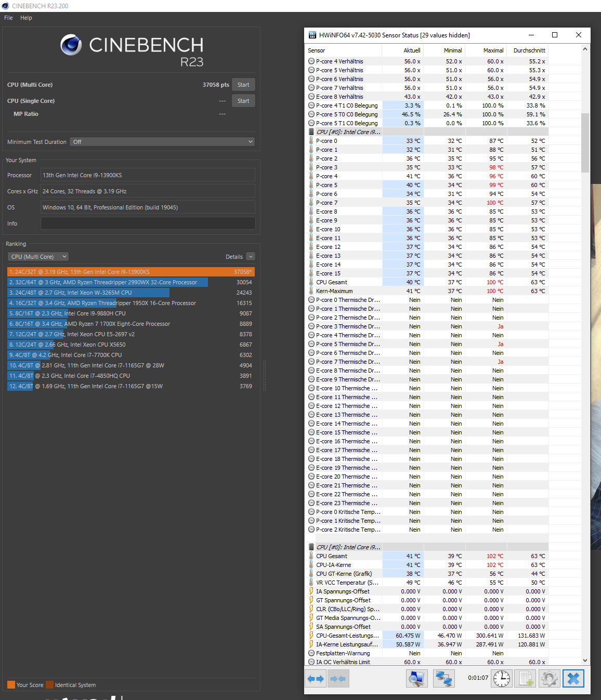
Task: Click the HWiNFO scrollbar up arrow
Action: [585, 49]
